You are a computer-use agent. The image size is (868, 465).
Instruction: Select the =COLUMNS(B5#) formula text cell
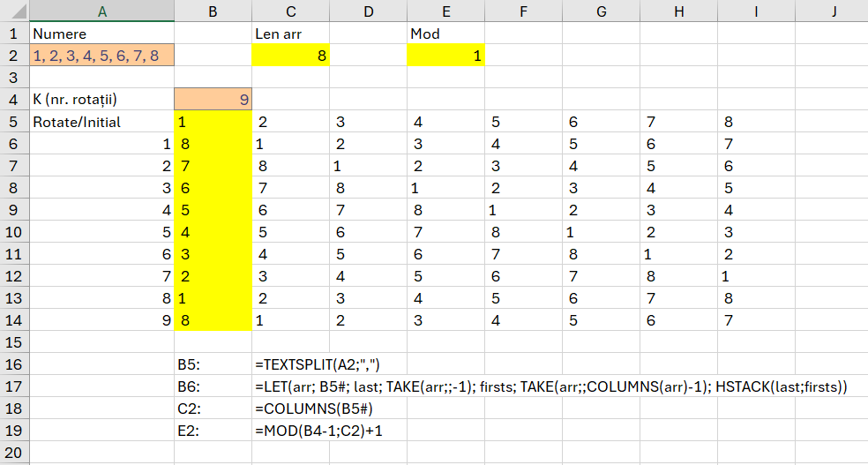click(x=308, y=409)
